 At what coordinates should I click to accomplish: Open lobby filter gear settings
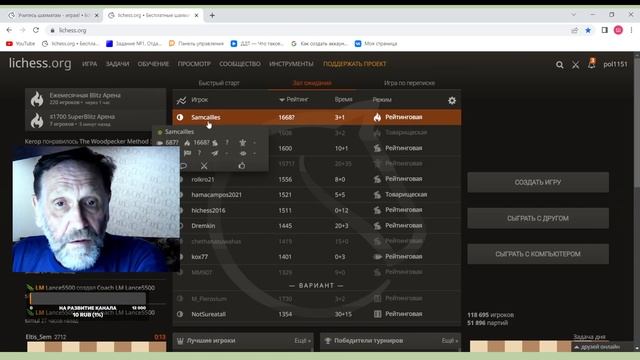point(452,100)
